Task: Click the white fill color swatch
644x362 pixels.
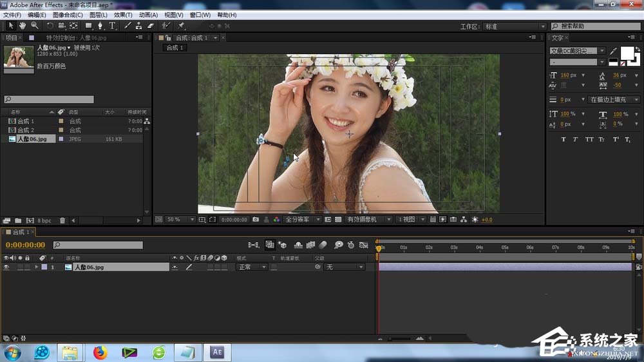Action: click(x=627, y=53)
